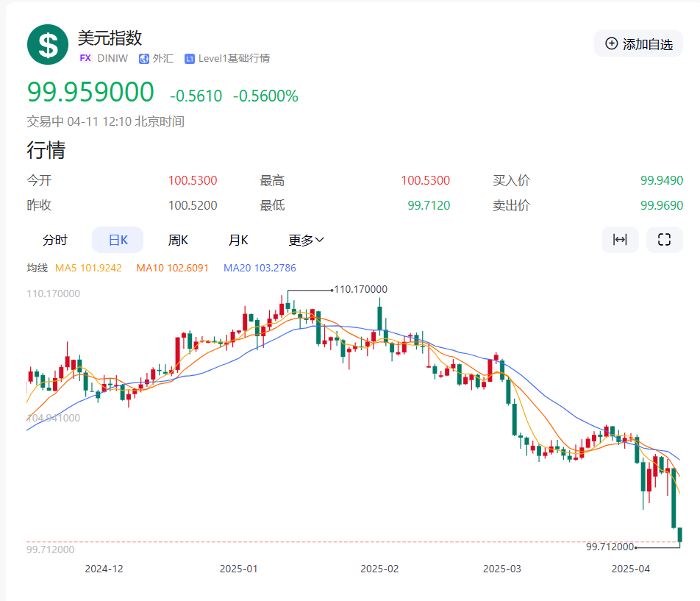
Task: Click the purple FX badge
Action: tap(85, 58)
